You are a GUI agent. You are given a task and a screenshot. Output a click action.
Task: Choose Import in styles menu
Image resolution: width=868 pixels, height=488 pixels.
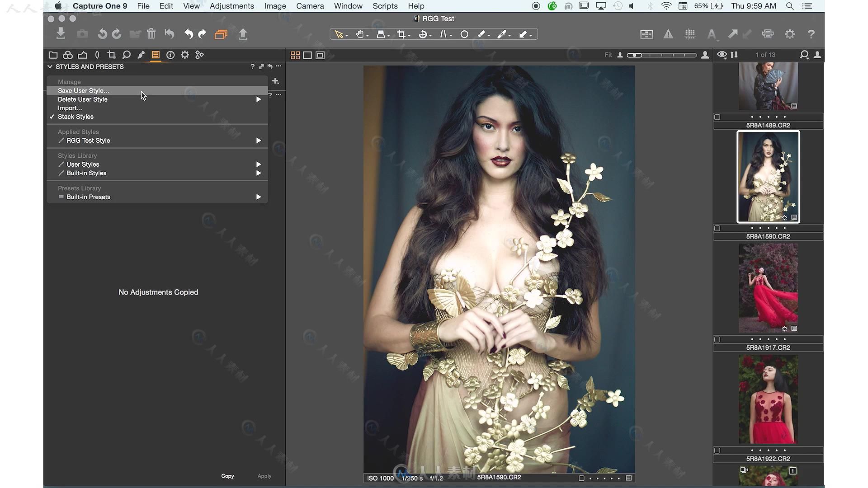70,108
